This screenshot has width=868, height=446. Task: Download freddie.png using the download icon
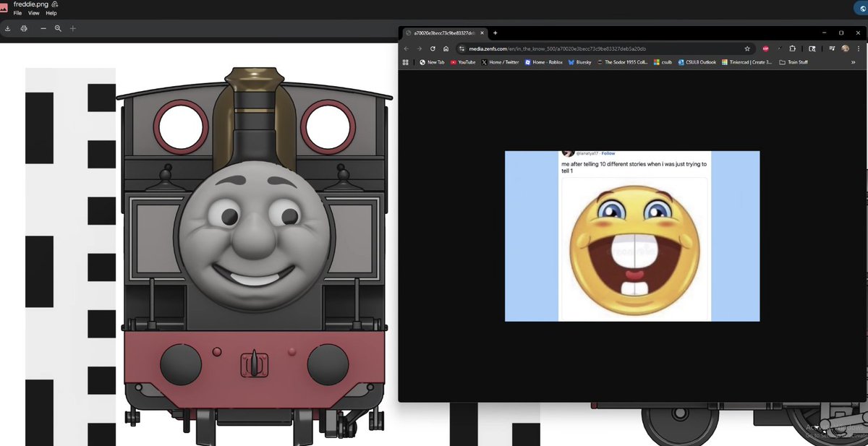click(x=7, y=28)
